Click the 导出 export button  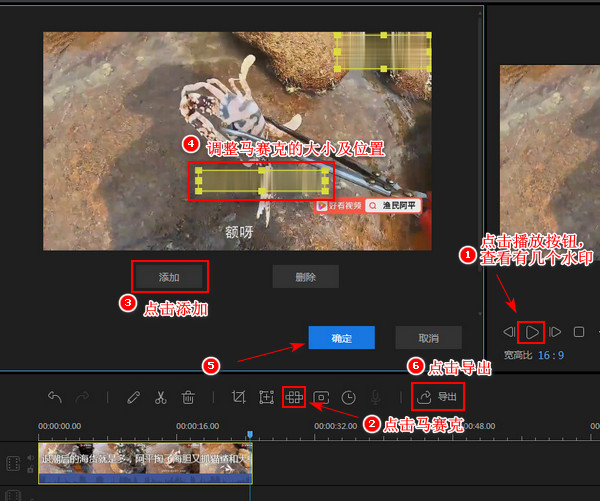point(437,397)
